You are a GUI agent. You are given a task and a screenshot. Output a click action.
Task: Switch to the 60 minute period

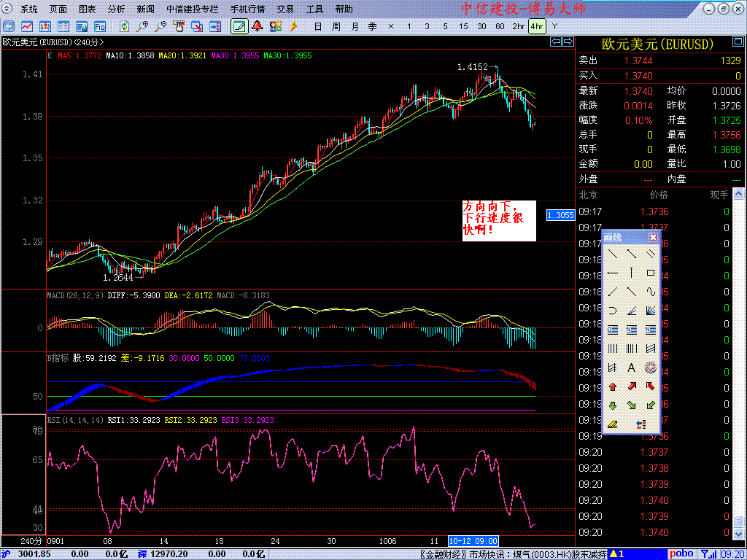[x=500, y=26]
